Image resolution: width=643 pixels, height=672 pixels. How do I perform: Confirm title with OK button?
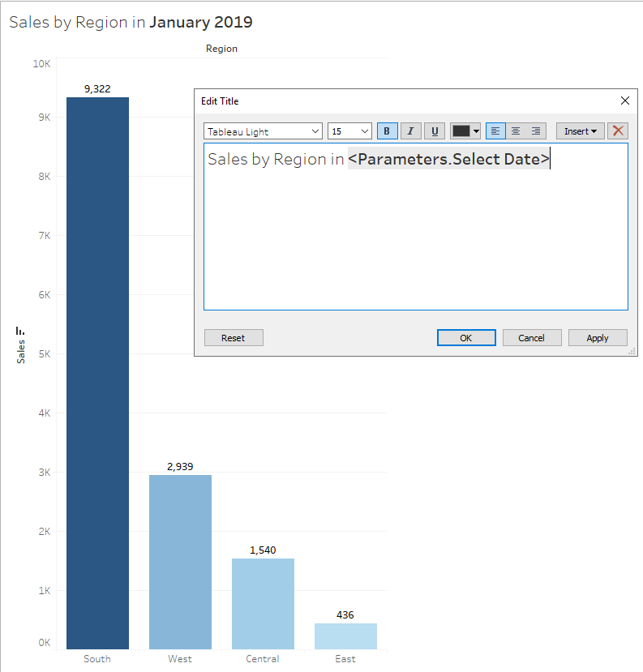pyautogui.click(x=466, y=338)
